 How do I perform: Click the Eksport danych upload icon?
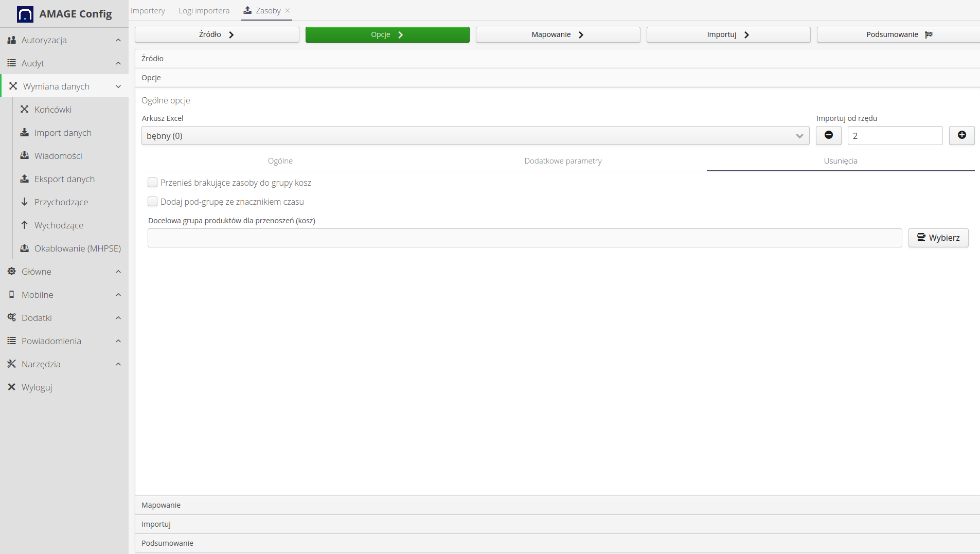(24, 178)
